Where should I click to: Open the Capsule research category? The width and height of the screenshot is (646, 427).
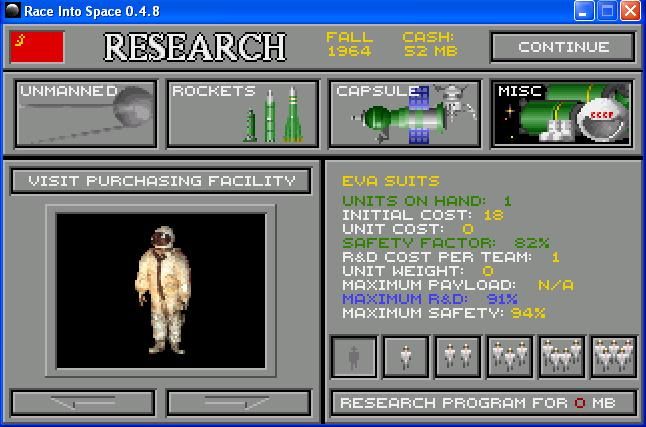pyautogui.click(x=405, y=114)
